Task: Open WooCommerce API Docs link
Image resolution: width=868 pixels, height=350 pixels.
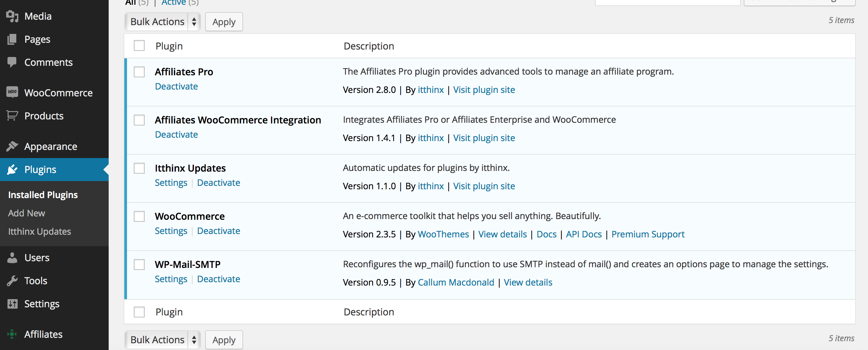Action: pyautogui.click(x=584, y=234)
